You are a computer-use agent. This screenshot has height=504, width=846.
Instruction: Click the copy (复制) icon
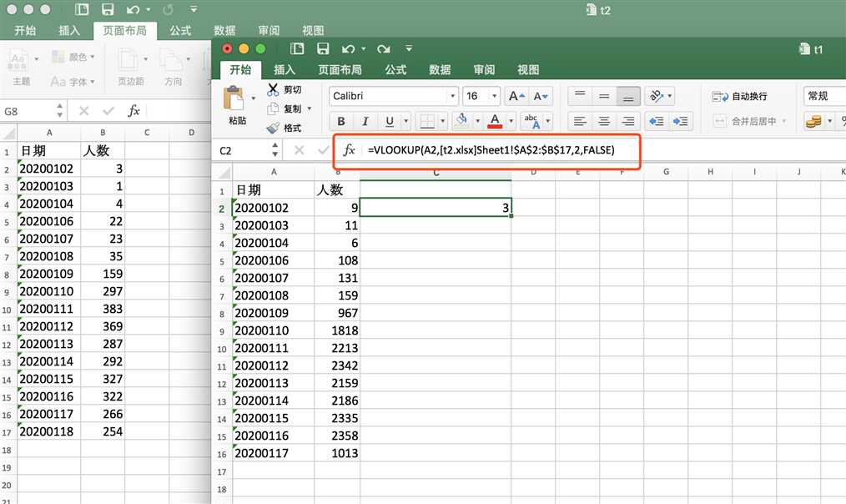tap(273, 108)
